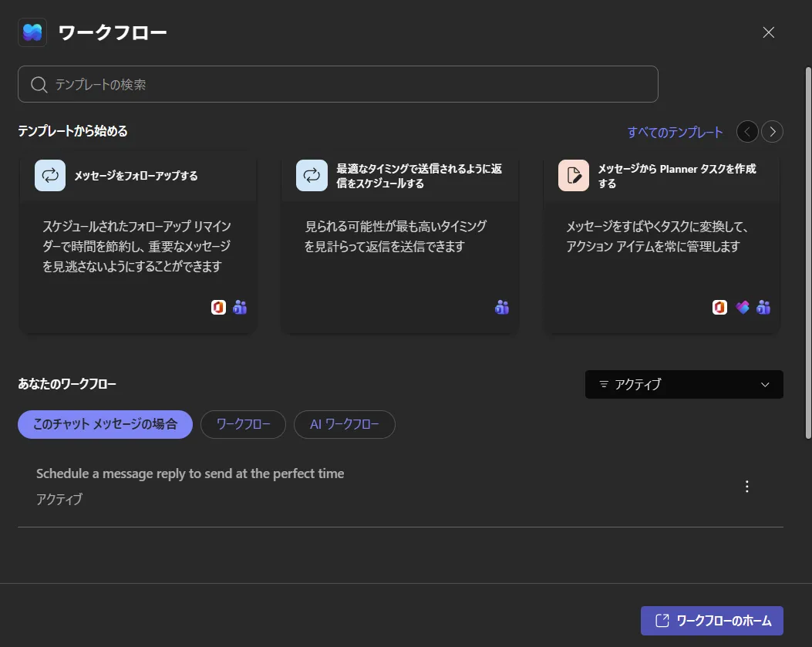Enable the ワークフロー filter pill
The height and width of the screenshot is (647, 812).
click(x=242, y=424)
